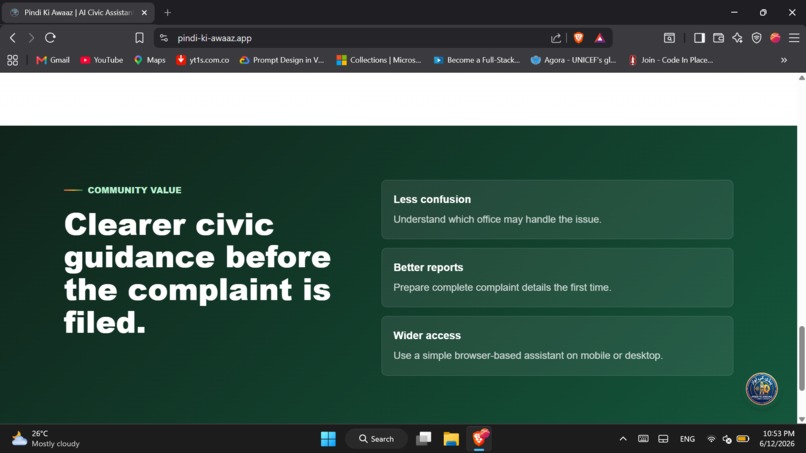Open the browser main menu

[794, 38]
